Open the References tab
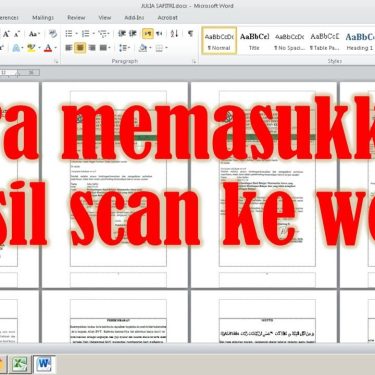Screen dimensions: 375x375 point(8,18)
